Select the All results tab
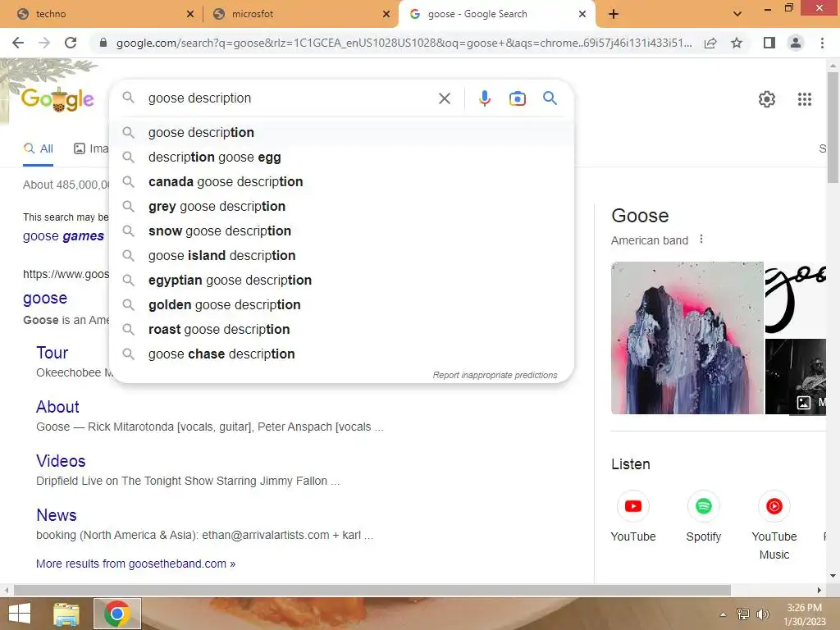The image size is (840, 630). 38,149
